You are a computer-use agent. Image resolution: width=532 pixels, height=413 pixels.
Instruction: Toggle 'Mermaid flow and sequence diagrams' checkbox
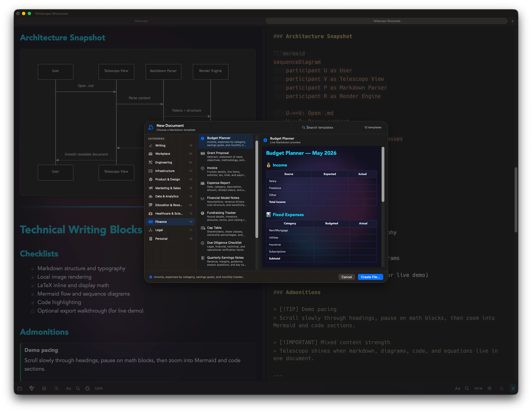(x=33, y=294)
